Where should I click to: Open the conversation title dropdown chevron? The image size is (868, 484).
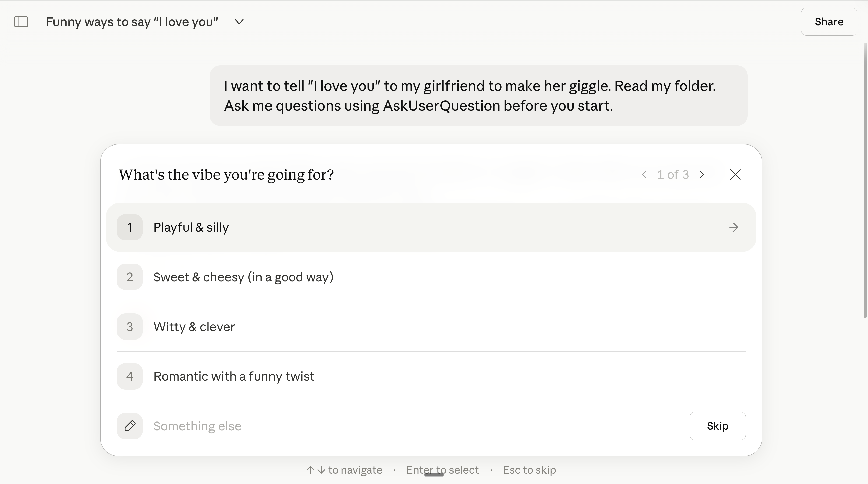[x=239, y=22]
